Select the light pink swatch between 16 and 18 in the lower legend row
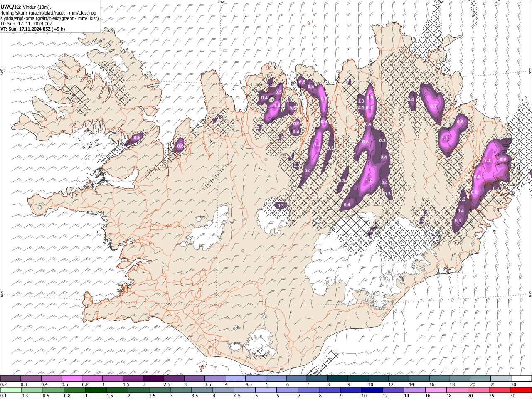The height and width of the screenshot is (399, 532). (436, 390)
